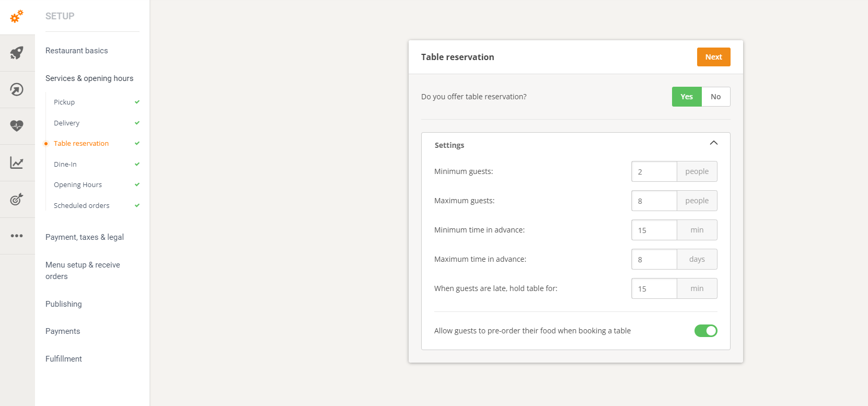Screen dimensions: 868x406
Task: Collapse Services & opening hours section
Action: pyautogui.click(x=89, y=78)
